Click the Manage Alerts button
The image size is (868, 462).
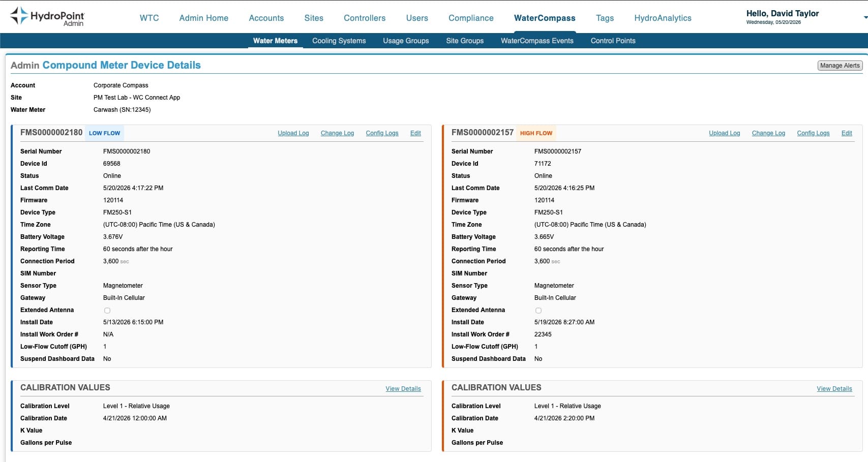(x=840, y=66)
